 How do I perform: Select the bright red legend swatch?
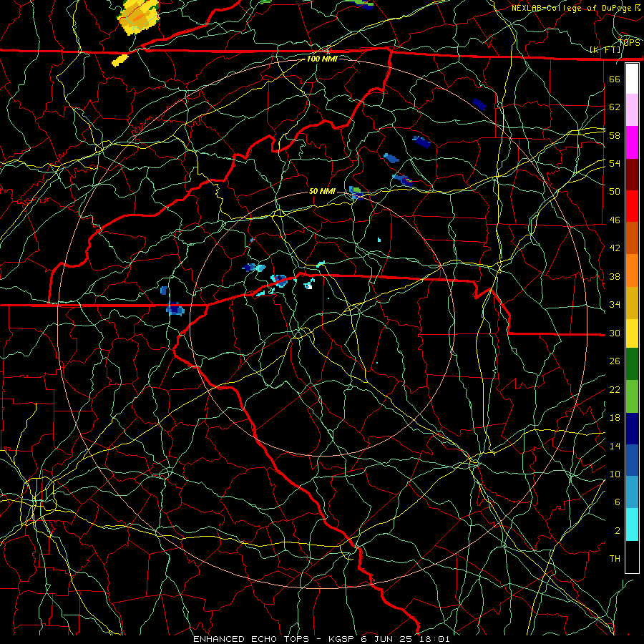(x=632, y=206)
